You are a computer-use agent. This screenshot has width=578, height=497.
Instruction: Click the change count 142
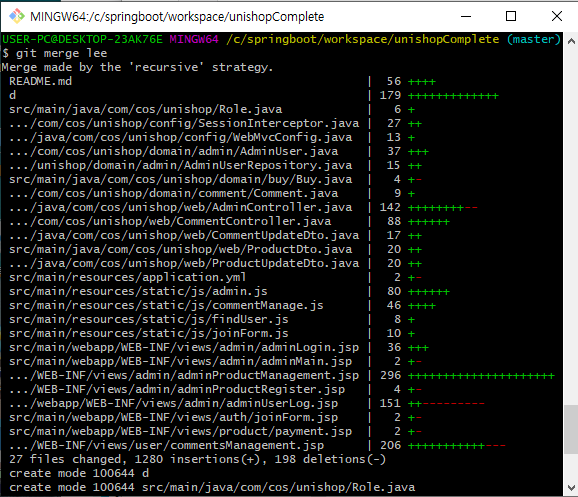pos(390,207)
